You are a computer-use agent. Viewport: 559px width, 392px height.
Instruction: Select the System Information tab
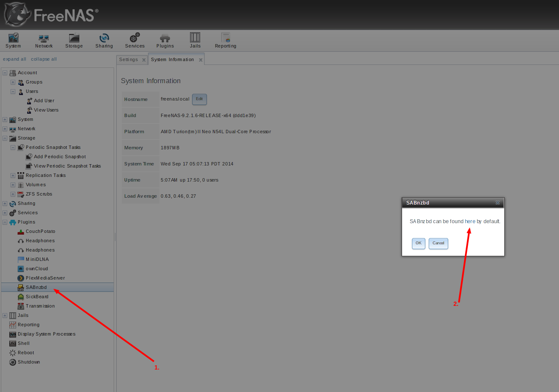point(172,60)
